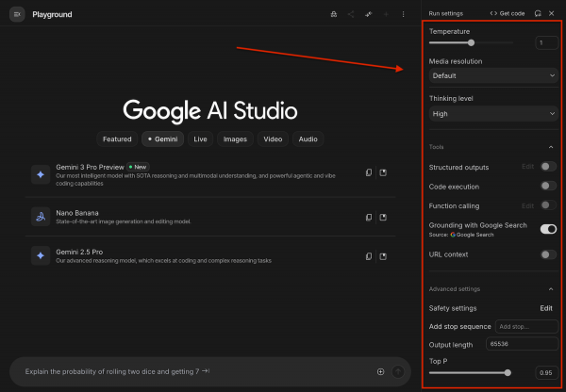The width and height of the screenshot is (566, 392).
Task: Disable Grounding with Google Search switch
Action: coord(548,229)
